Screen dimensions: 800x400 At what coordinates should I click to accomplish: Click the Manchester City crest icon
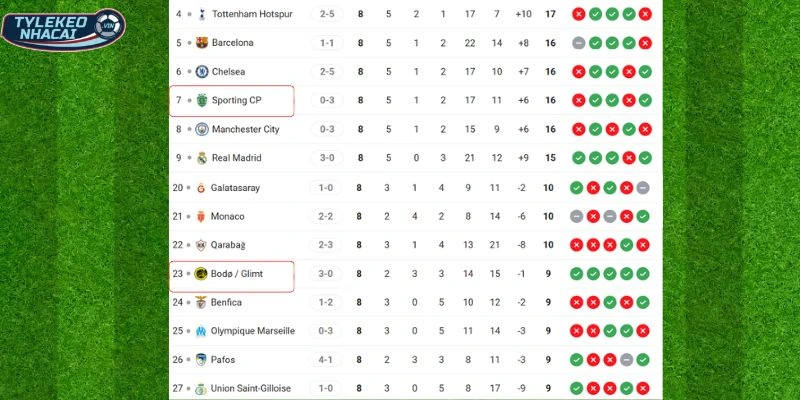[x=202, y=129]
